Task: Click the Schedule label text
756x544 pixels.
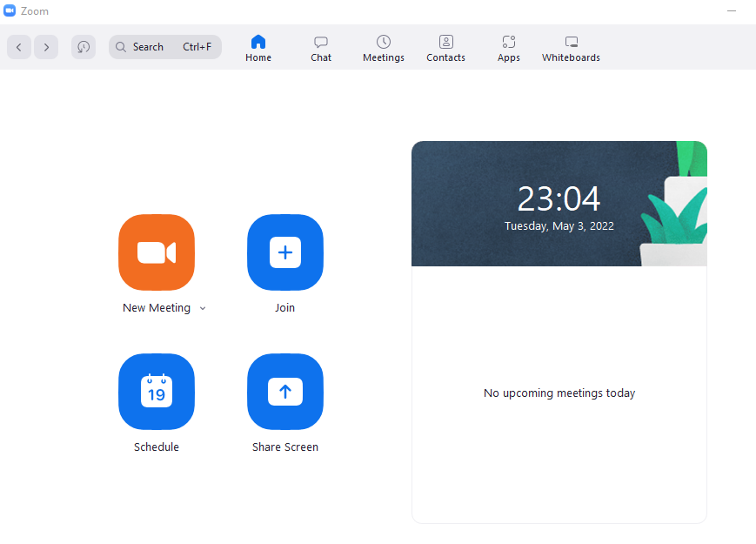Action: pos(157,447)
